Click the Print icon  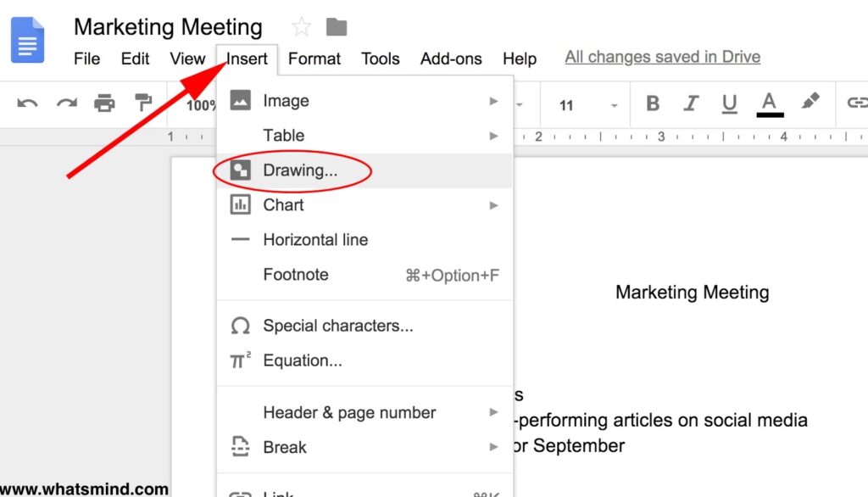[104, 103]
